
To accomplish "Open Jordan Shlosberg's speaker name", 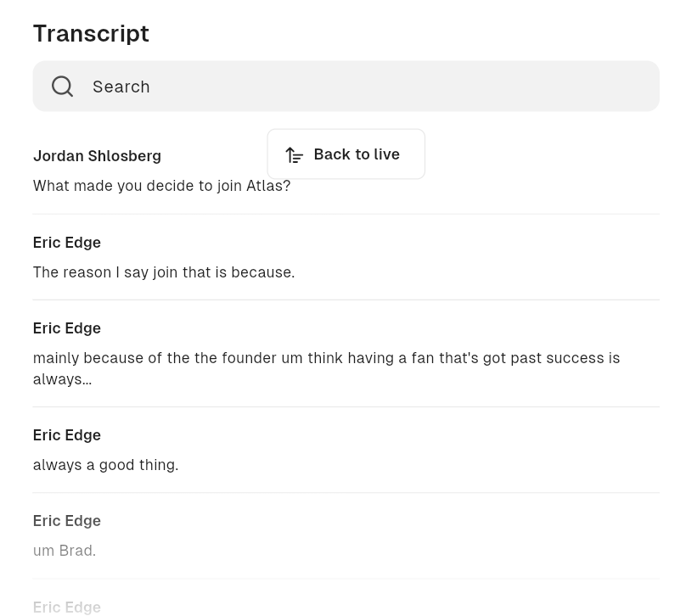I will (x=97, y=155).
